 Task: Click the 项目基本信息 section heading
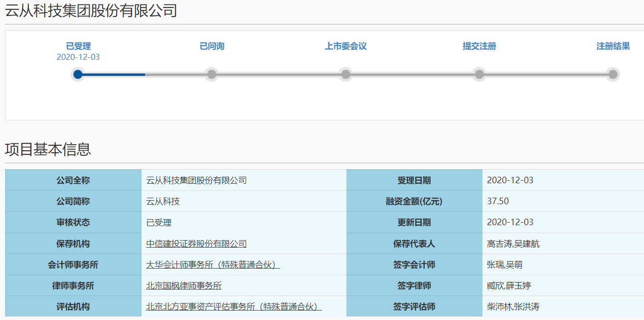(48, 149)
